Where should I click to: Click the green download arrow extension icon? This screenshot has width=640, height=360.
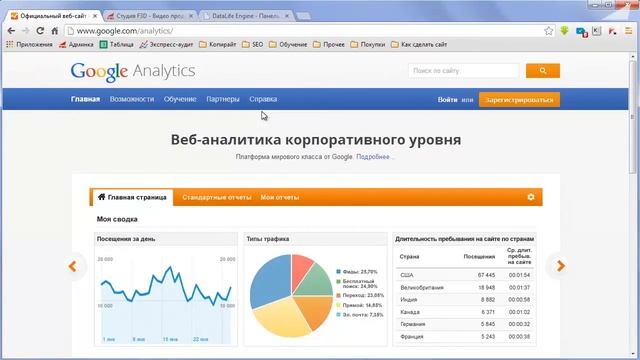click(564, 31)
